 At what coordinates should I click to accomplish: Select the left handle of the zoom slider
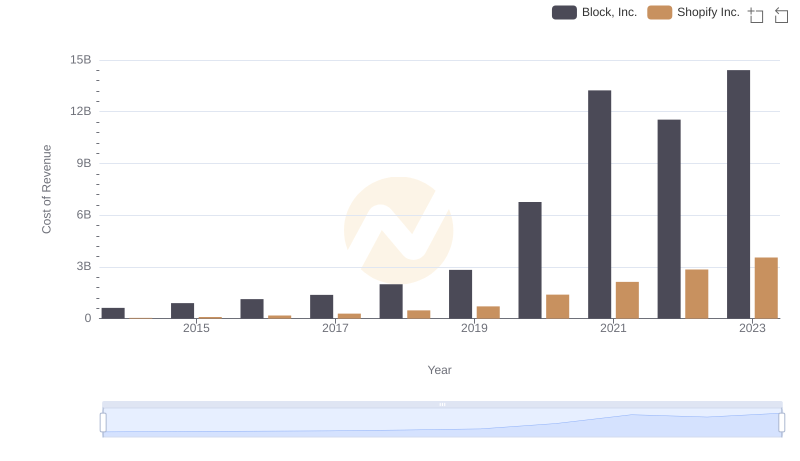pyautogui.click(x=103, y=422)
